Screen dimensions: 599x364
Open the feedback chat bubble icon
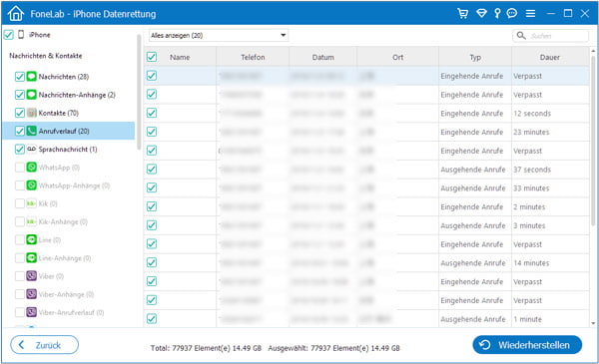tap(512, 14)
